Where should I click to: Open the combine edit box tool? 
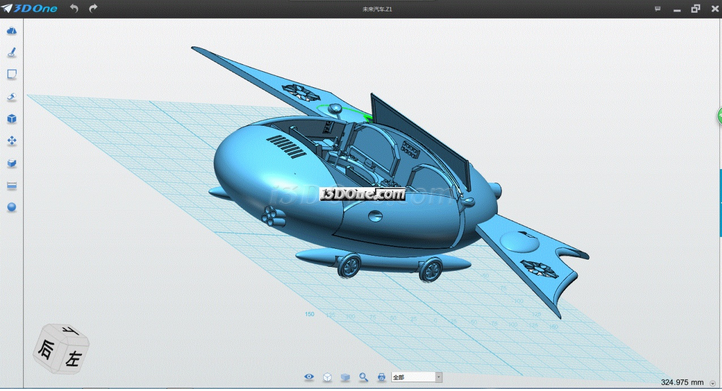point(12,163)
